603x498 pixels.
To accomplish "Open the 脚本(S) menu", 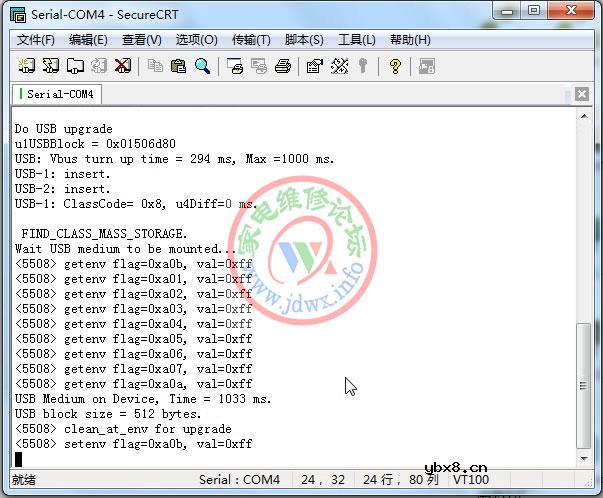I will [304, 40].
